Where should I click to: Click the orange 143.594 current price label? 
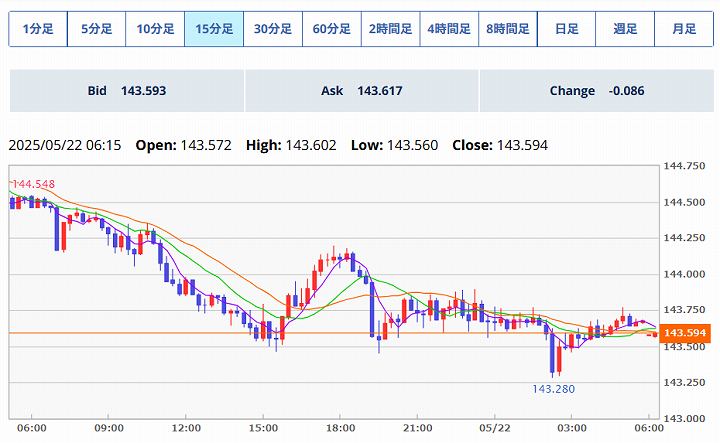coord(686,333)
